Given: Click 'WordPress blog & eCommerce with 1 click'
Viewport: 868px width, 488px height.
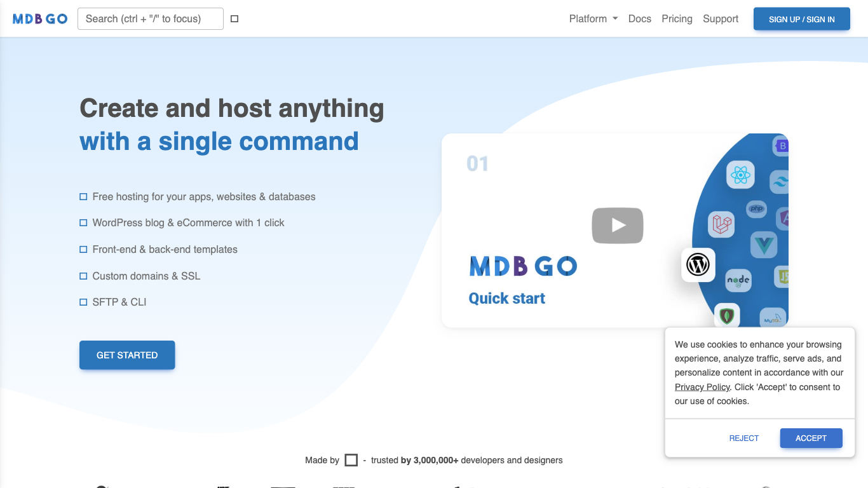Looking at the screenshot, I should coord(188,223).
